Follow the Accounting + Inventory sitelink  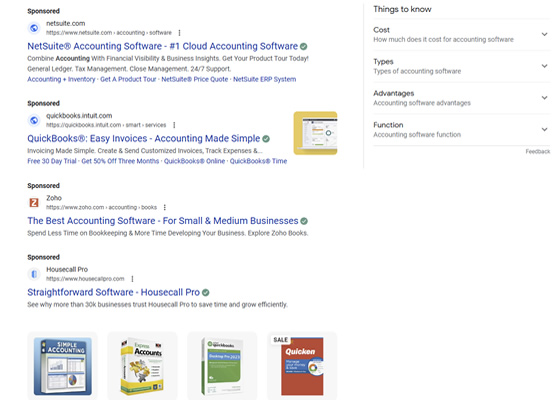[61, 79]
